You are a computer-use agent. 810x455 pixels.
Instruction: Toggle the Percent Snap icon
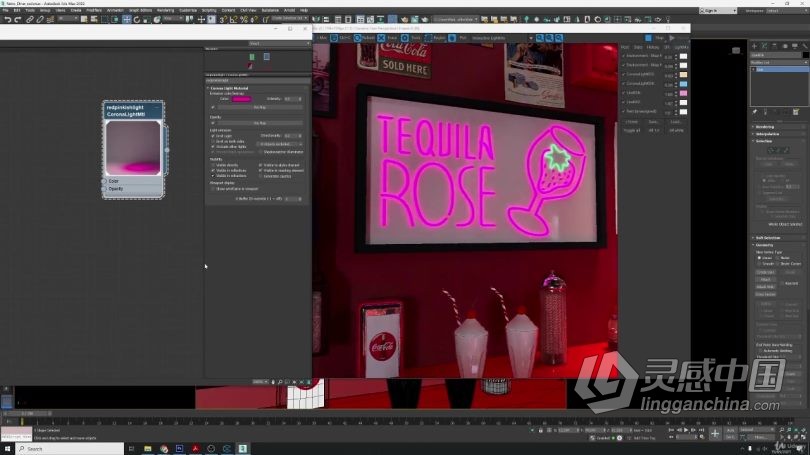click(244, 20)
